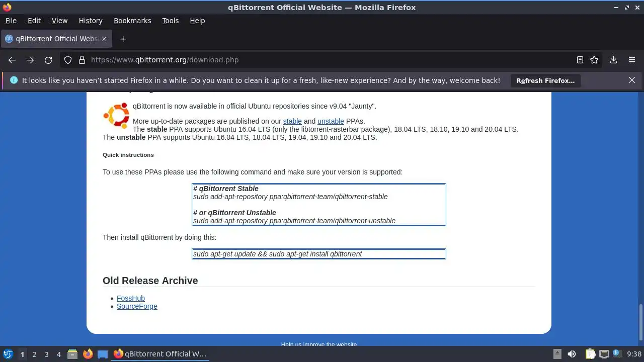Image resolution: width=644 pixels, height=362 pixels.
Task: Dismiss the refresh Firefox notification bar
Action: click(x=632, y=80)
